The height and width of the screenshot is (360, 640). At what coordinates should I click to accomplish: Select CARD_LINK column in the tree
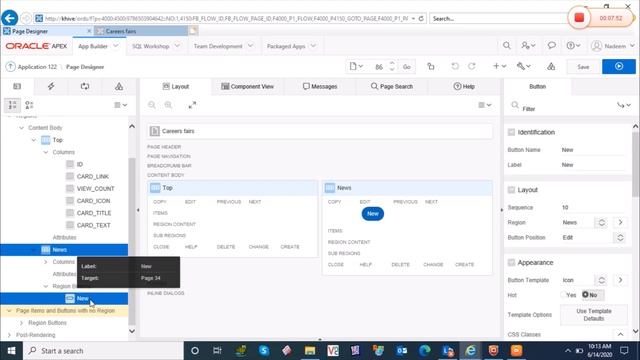coord(93,176)
